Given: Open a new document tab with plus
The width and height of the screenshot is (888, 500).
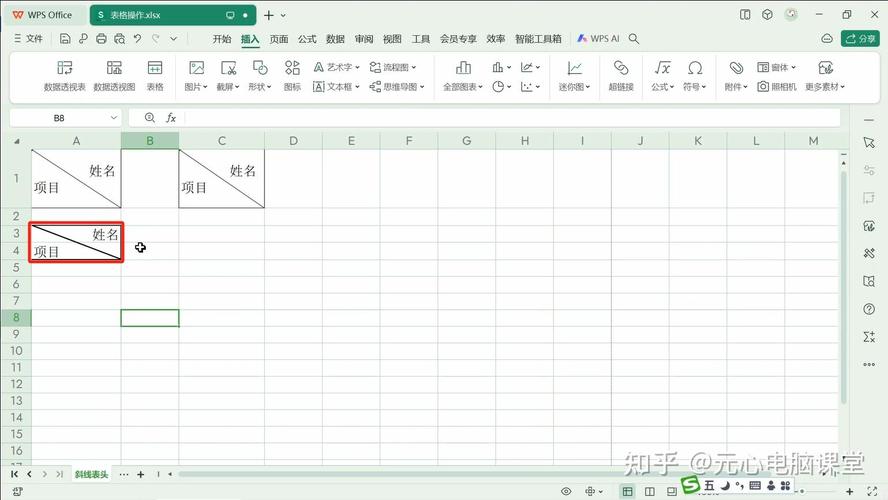Looking at the screenshot, I should pyautogui.click(x=269, y=15).
